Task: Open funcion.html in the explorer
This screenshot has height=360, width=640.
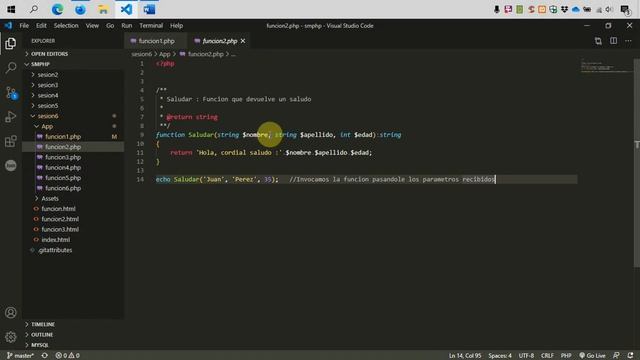Action: coord(73,209)
